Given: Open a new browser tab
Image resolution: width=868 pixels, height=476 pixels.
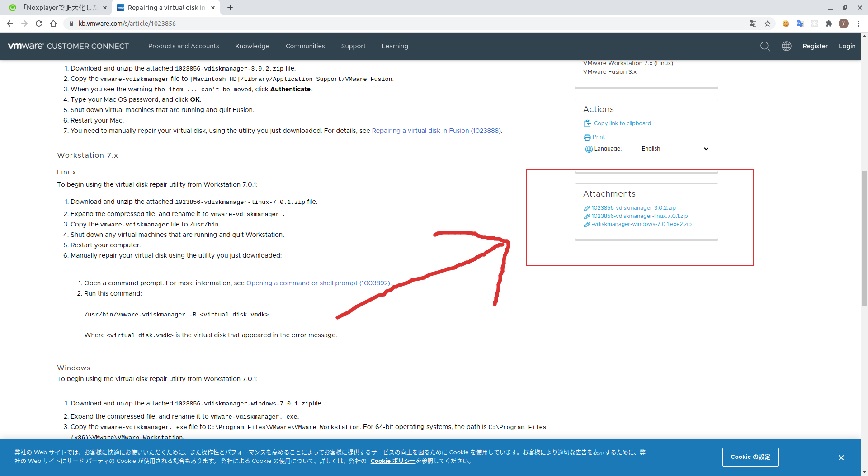Looking at the screenshot, I should [x=230, y=8].
